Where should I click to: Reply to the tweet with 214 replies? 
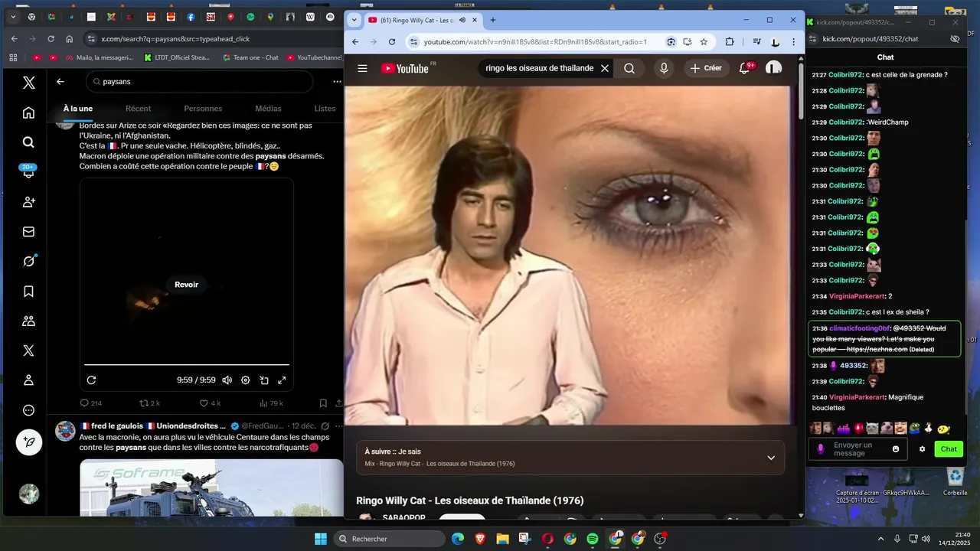coord(90,403)
